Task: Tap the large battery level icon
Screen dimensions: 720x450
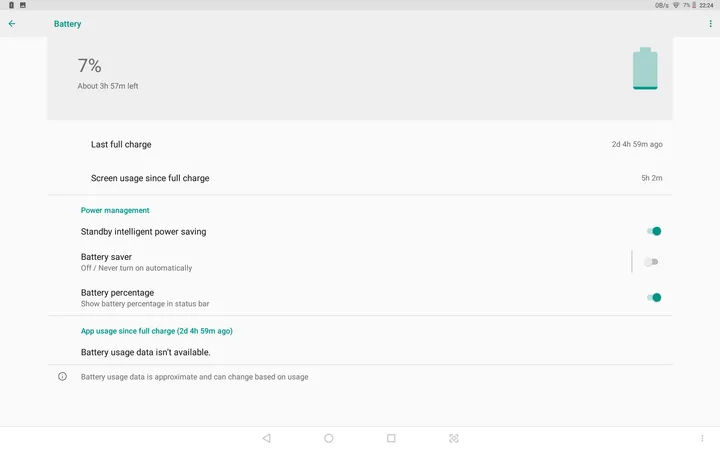Action: click(645, 69)
